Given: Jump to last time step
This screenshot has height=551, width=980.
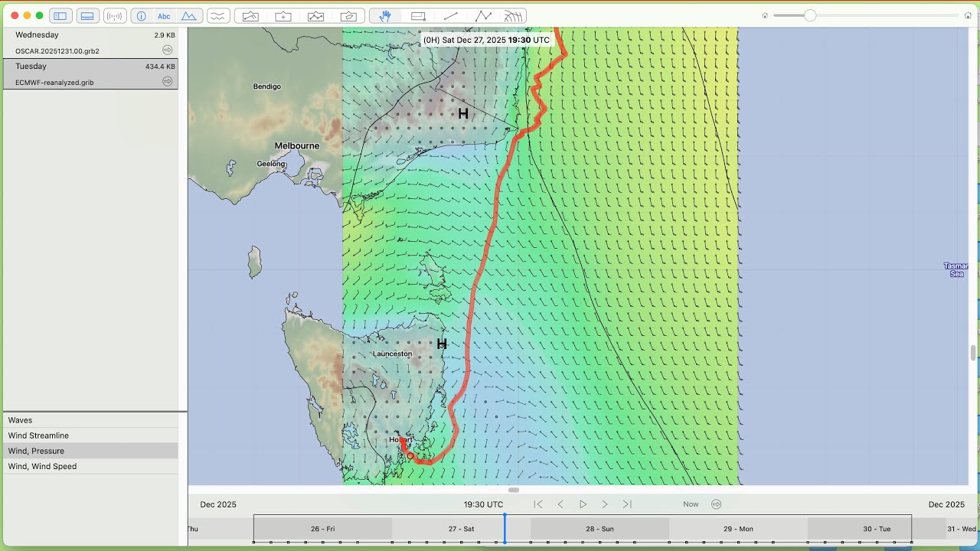Looking at the screenshot, I should pos(627,504).
